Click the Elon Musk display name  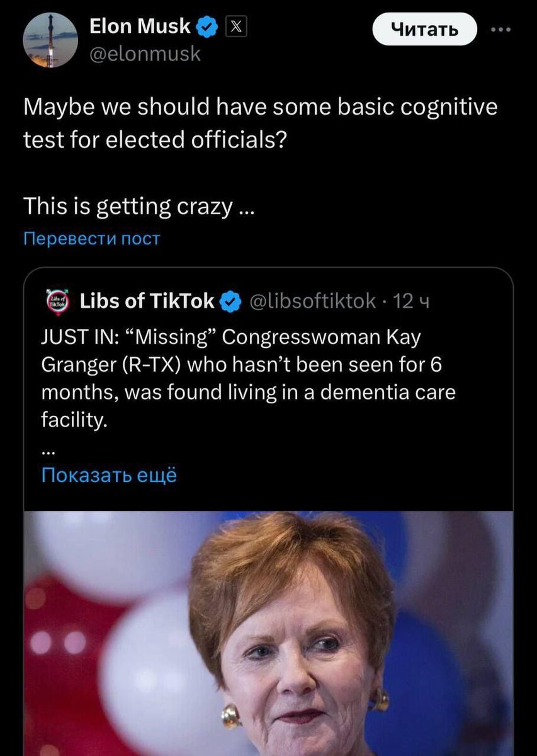click(x=140, y=26)
